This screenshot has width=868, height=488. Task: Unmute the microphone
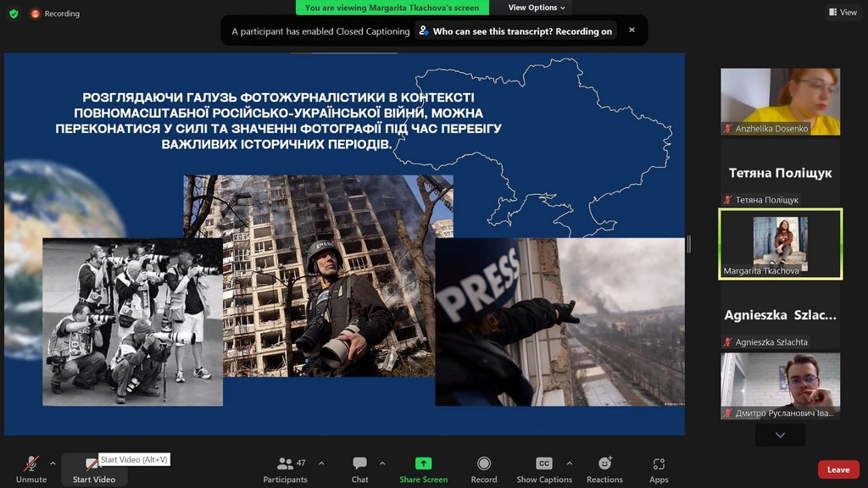tap(31, 463)
